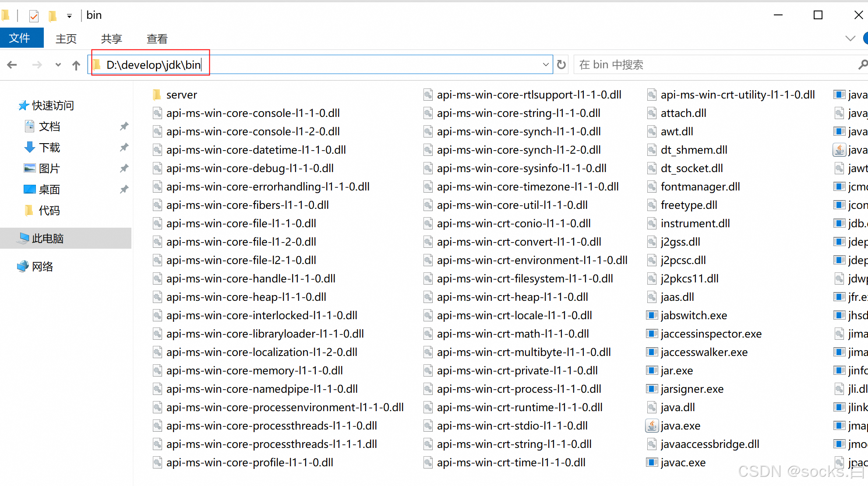Select the jabswitch.exe application icon
Screen dimensions: 868x486
652,315
